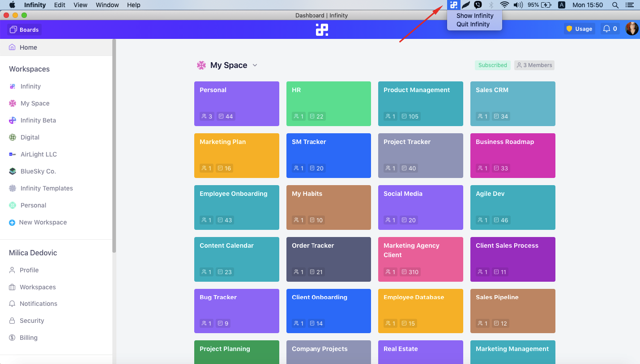The height and width of the screenshot is (364, 640).
Task: Click the Wi-Fi status icon
Action: pos(505,5)
